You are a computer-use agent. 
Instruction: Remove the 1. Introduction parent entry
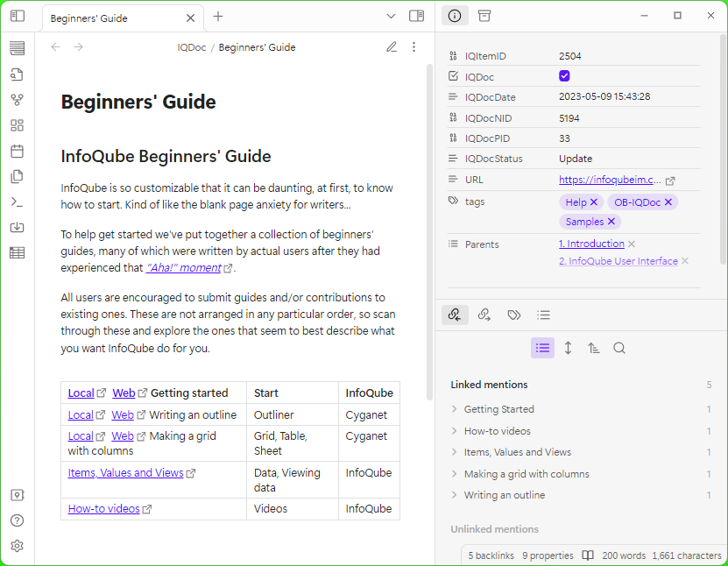point(632,244)
